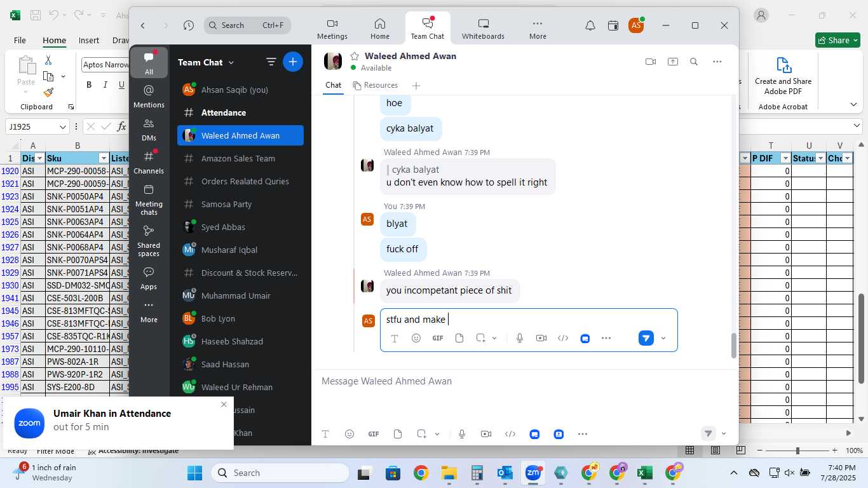Filter the Team Chat list
Image resolution: width=868 pixels, height=488 pixels.
271,62
